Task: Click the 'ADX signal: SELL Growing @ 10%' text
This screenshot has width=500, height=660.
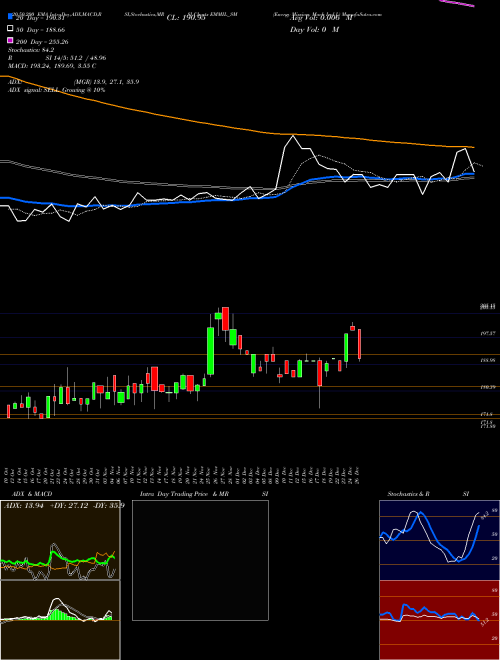Action: (57, 90)
